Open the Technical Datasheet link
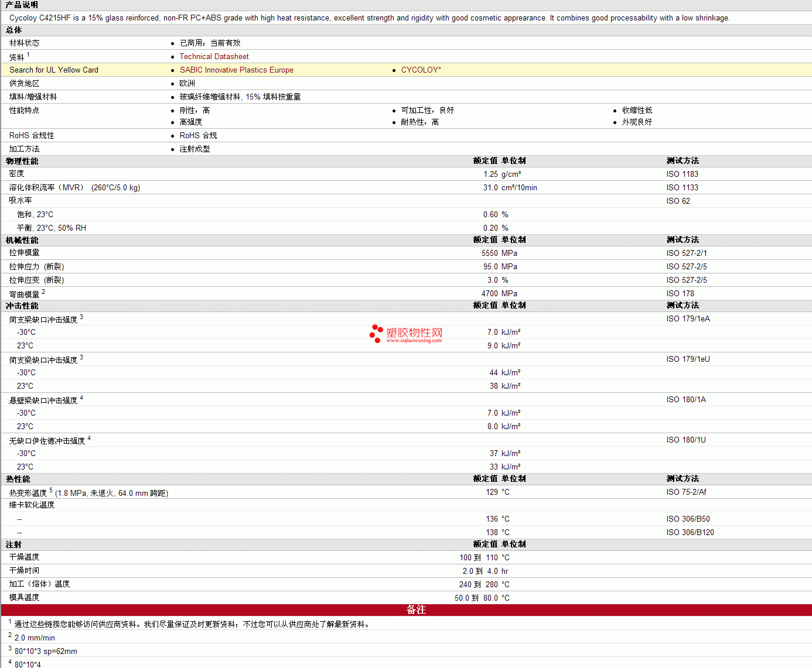 pyautogui.click(x=214, y=56)
